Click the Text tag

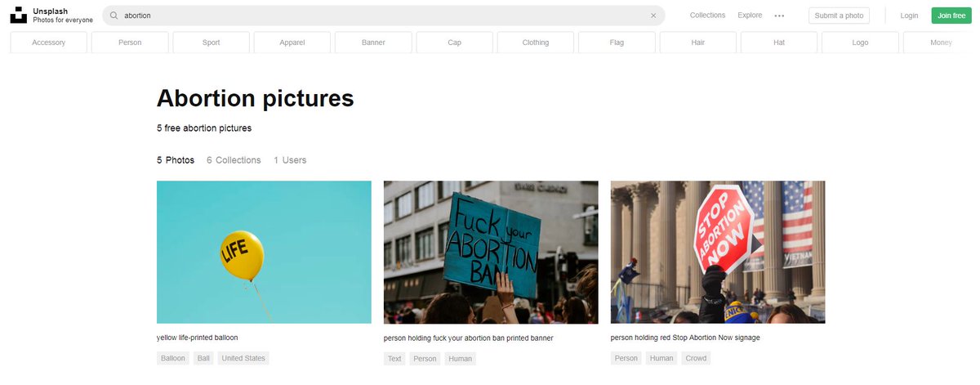[x=394, y=358]
